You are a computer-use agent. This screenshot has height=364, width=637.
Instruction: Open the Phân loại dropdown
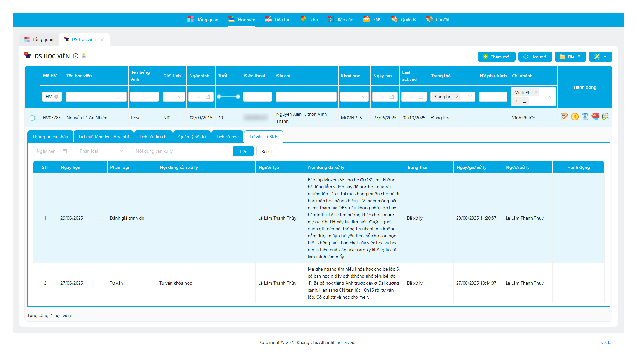tap(101, 151)
